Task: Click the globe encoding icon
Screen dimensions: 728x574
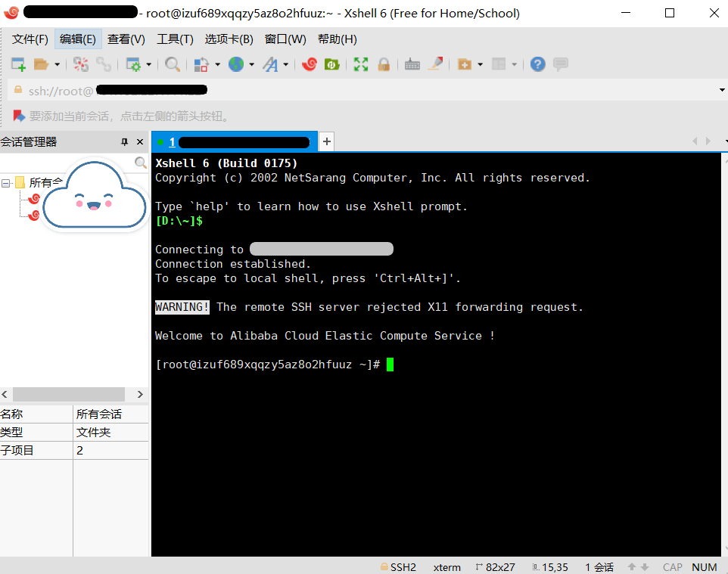Action: pyautogui.click(x=236, y=64)
